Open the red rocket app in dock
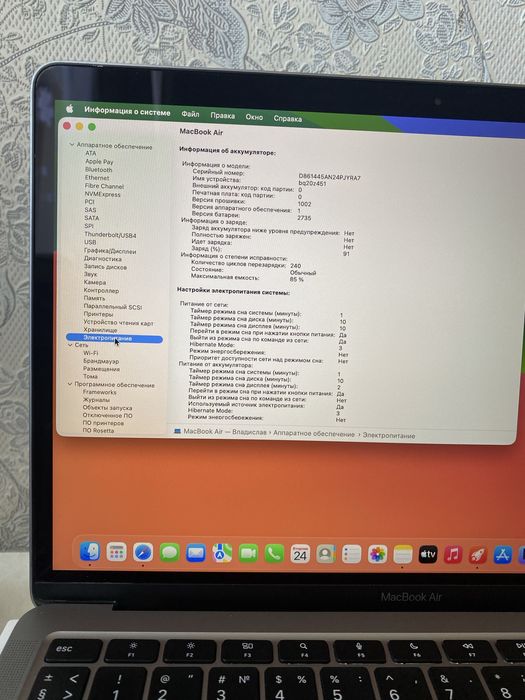Viewport: 525px width, 700px height. pos(478,555)
